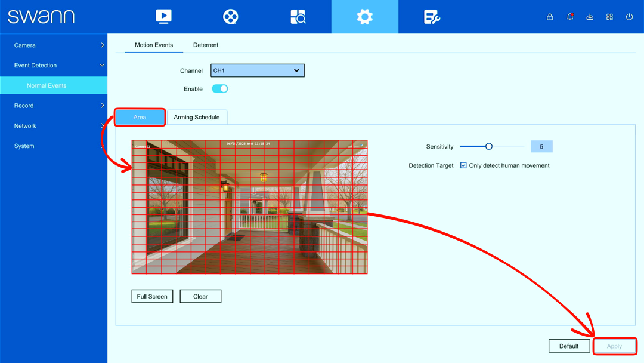Open the Settings gear icon
The image size is (644, 363).
365,17
